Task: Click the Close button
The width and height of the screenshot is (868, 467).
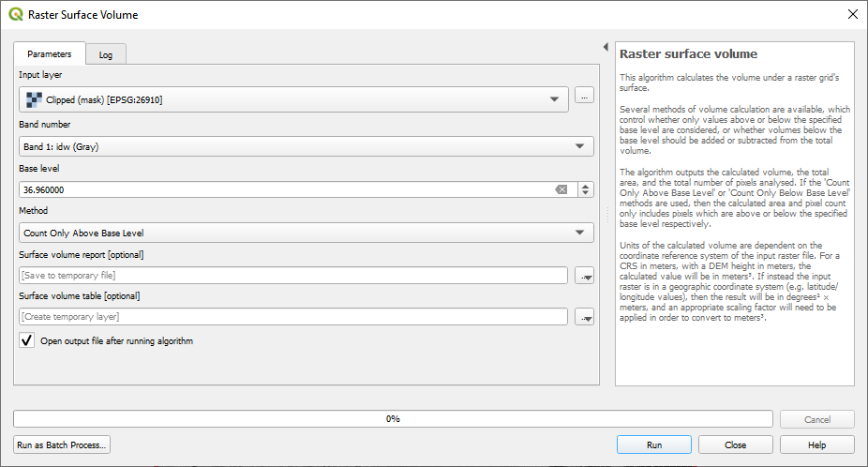Action: pyautogui.click(x=735, y=444)
